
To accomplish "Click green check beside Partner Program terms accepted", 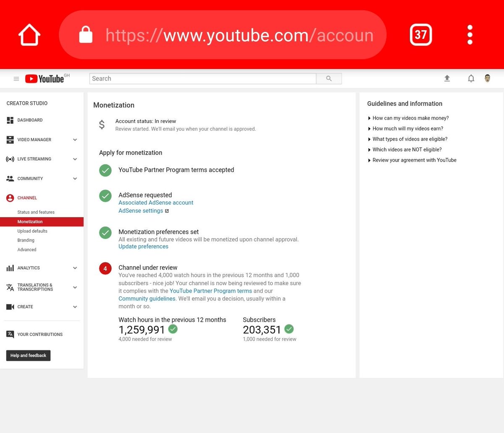I will 105,171.
